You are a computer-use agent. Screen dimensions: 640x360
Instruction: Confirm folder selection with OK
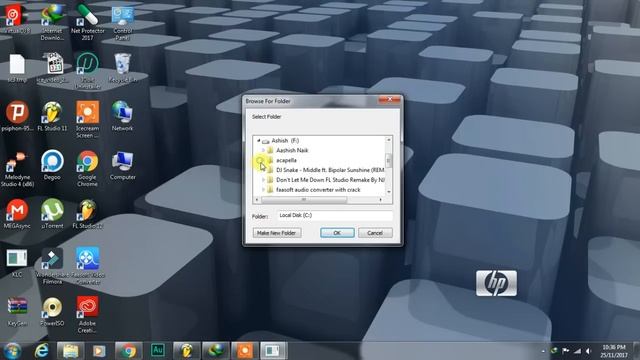(337, 233)
